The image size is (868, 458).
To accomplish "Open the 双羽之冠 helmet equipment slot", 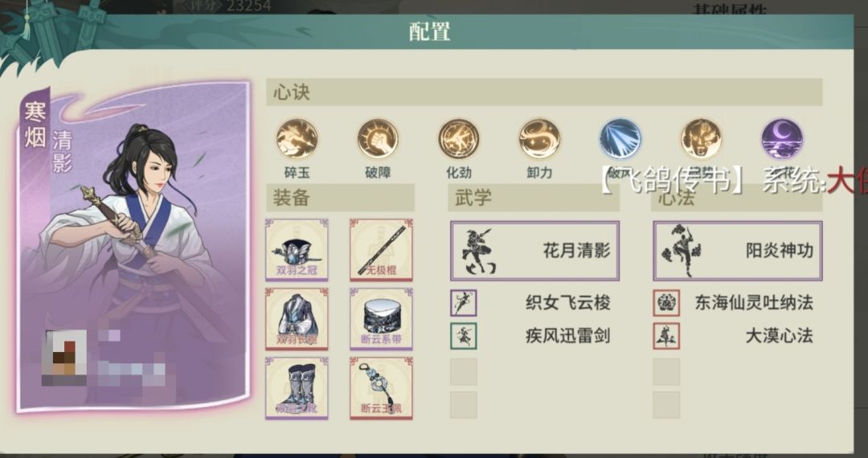I will pos(297,250).
